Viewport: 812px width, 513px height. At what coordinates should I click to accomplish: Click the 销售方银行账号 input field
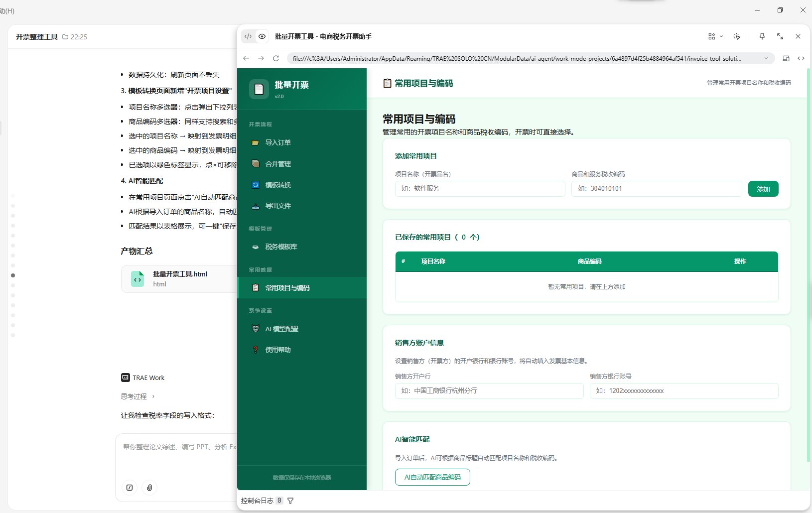pyautogui.click(x=684, y=391)
